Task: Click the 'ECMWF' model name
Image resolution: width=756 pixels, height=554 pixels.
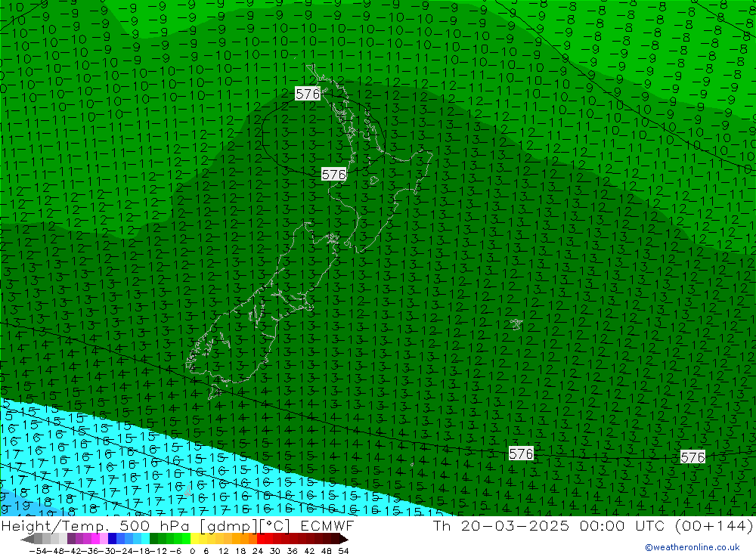Action: [327, 526]
